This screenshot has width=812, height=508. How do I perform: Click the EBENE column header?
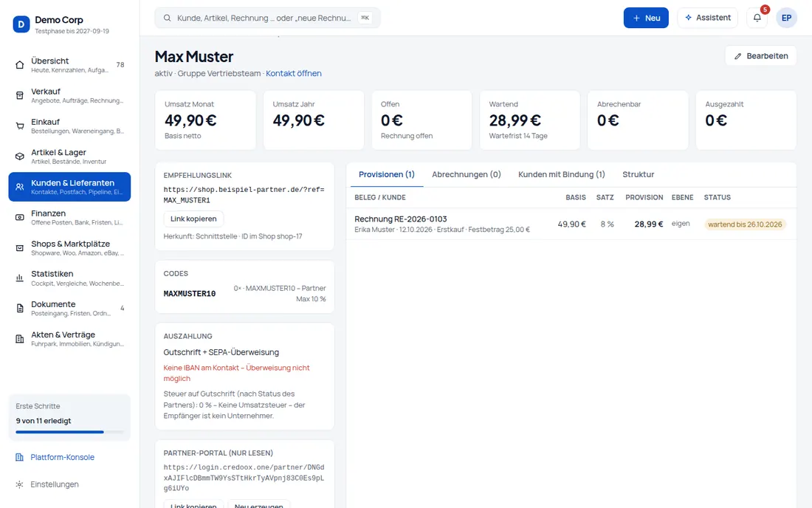(683, 197)
